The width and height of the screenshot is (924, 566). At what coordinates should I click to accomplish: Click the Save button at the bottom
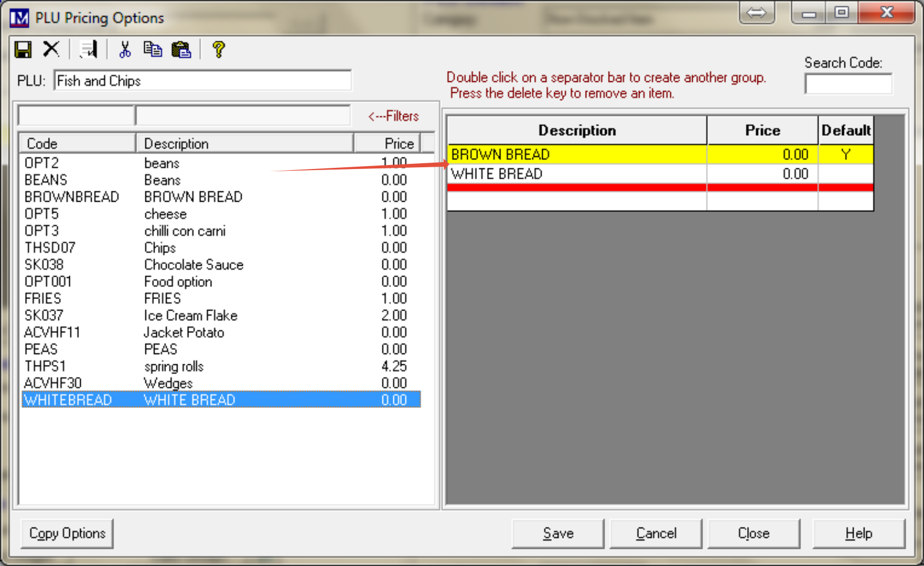[558, 533]
